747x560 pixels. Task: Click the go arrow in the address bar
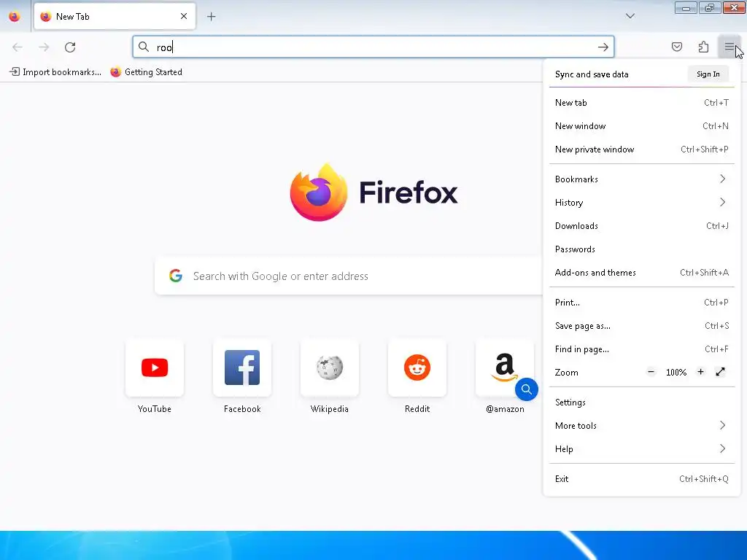pyautogui.click(x=603, y=47)
